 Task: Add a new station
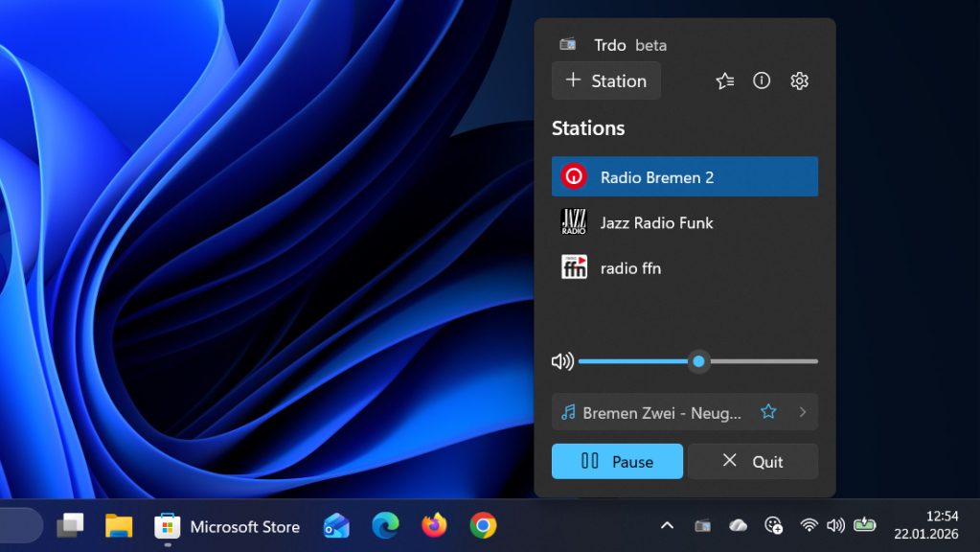[x=605, y=80]
